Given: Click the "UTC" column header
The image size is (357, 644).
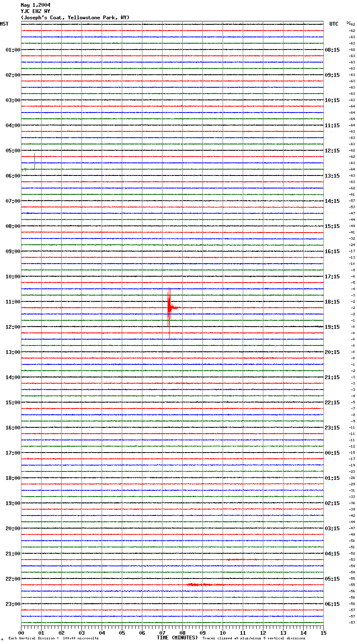Looking at the screenshot, I should pyautogui.click(x=334, y=24).
